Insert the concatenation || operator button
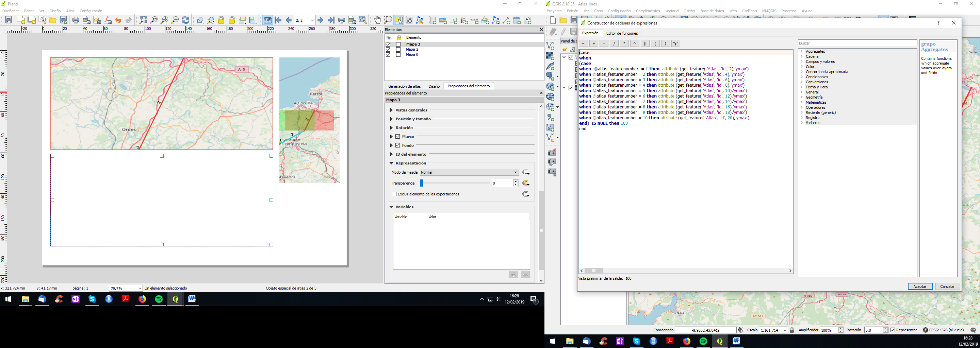 pyautogui.click(x=645, y=43)
